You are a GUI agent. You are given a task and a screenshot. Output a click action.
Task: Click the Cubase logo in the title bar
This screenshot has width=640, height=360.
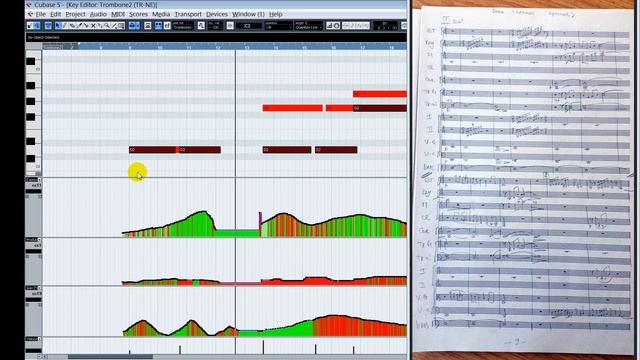[x=29, y=5]
